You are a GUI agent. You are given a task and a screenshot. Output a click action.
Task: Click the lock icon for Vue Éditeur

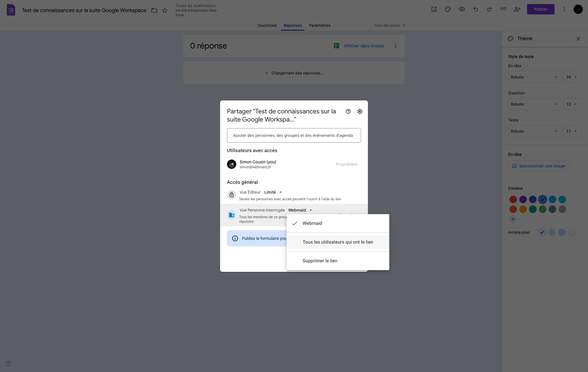(232, 195)
